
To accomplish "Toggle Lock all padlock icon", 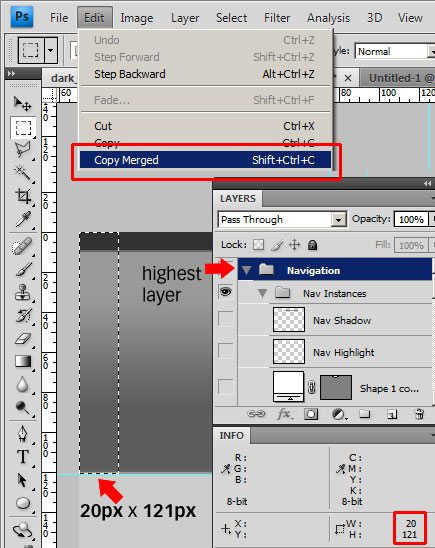I will click(x=312, y=245).
